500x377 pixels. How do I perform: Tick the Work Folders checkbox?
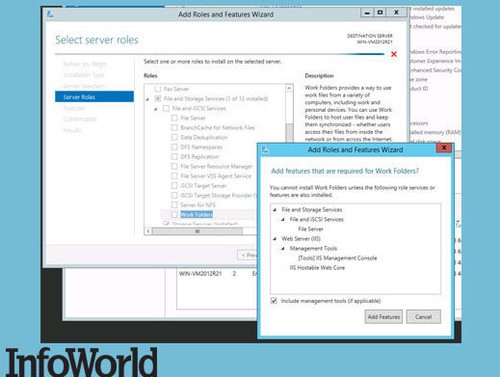pos(174,214)
